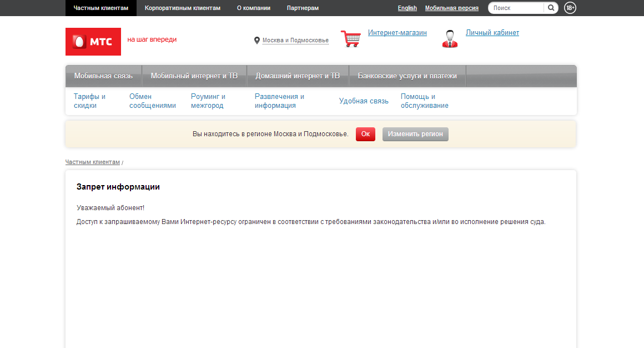Go to О компании page
Image resolution: width=644 pixels, height=348 pixels.
pos(253,8)
